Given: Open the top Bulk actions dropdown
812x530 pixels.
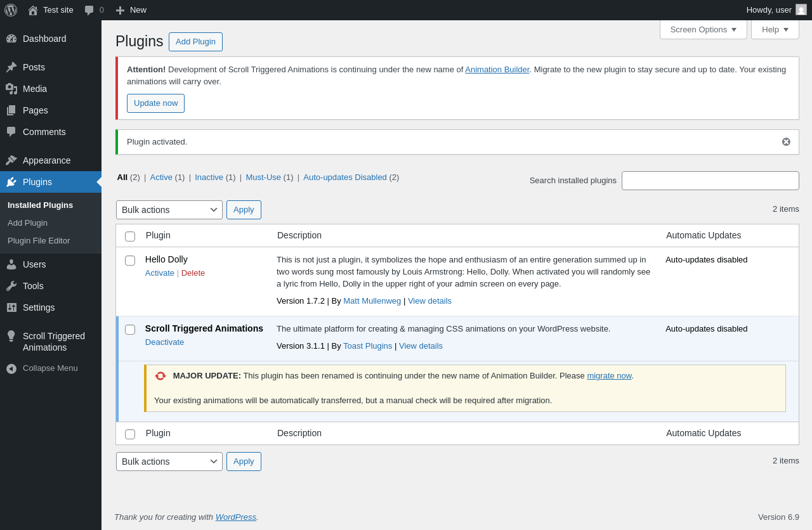Looking at the screenshot, I should [x=169, y=210].
